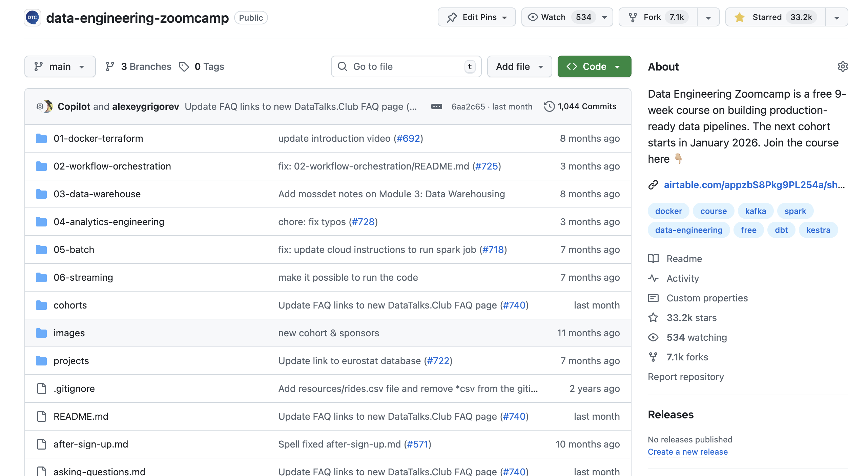Open Activity via the pulse icon
Image resolution: width=868 pixels, height=476 pixels.
[654, 278]
